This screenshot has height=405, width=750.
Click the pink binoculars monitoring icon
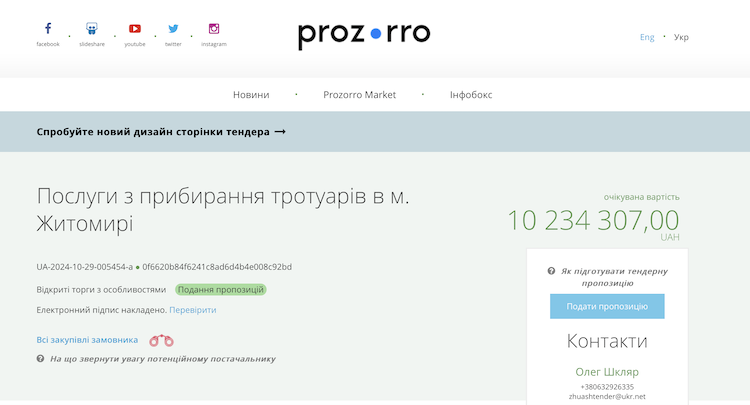point(161,340)
